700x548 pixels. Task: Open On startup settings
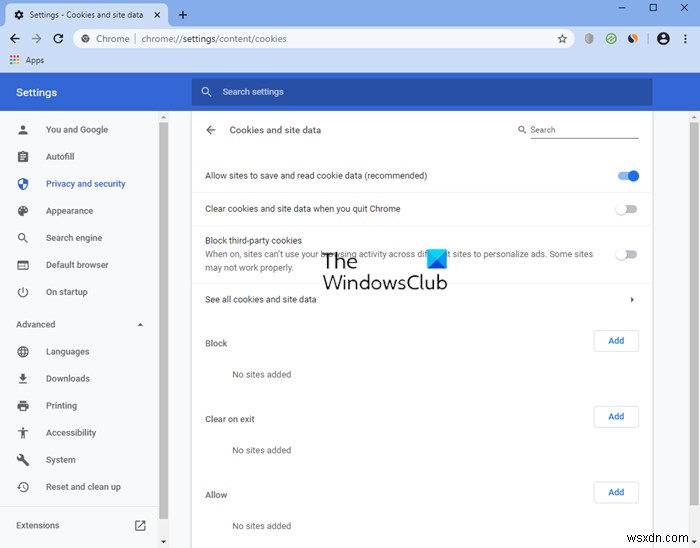[67, 292]
